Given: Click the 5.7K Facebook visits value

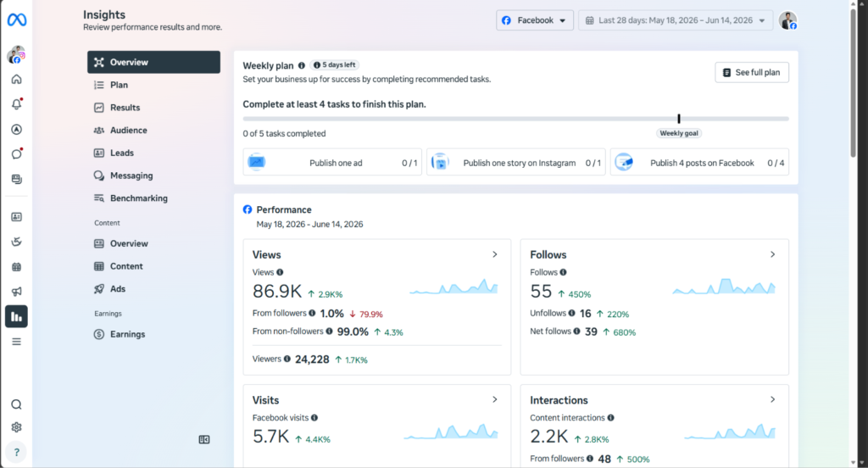Looking at the screenshot, I should (270, 437).
